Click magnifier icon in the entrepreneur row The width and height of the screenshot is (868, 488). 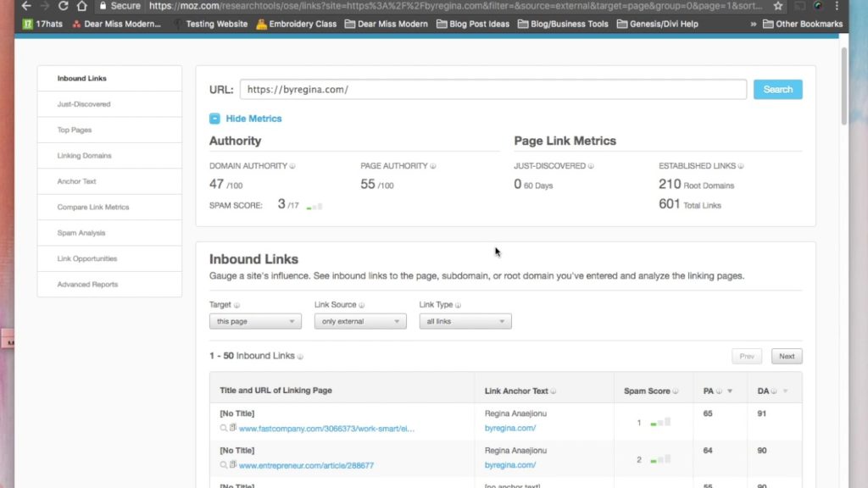(223, 465)
